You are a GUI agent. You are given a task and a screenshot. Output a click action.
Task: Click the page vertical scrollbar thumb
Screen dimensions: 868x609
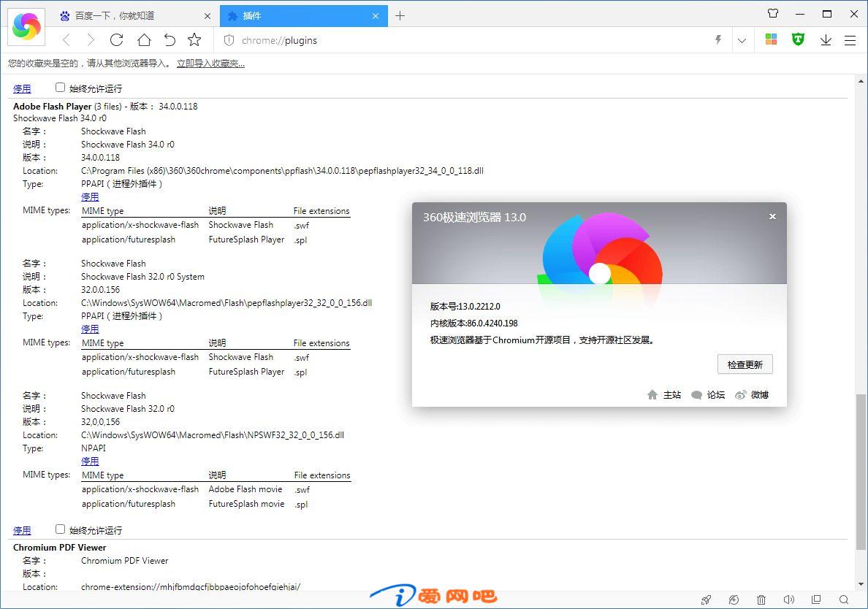click(860, 472)
